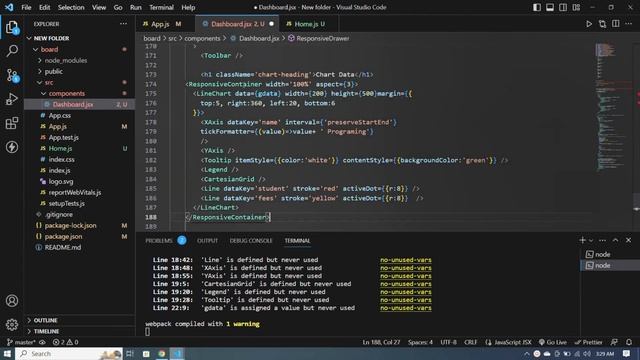Click the components breadcrumb segment
The height and width of the screenshot is (360, 640).
coord(202,38)
